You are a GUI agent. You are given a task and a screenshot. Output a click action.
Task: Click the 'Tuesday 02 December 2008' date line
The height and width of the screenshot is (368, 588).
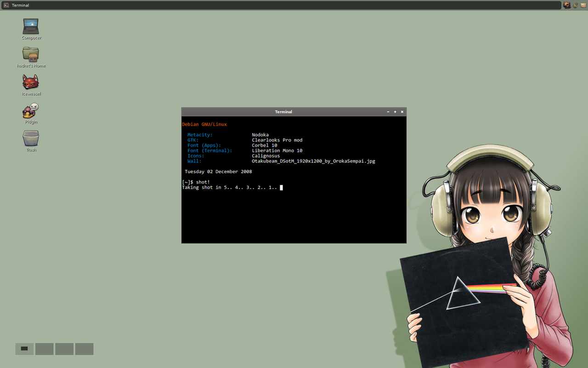[218, 172]
